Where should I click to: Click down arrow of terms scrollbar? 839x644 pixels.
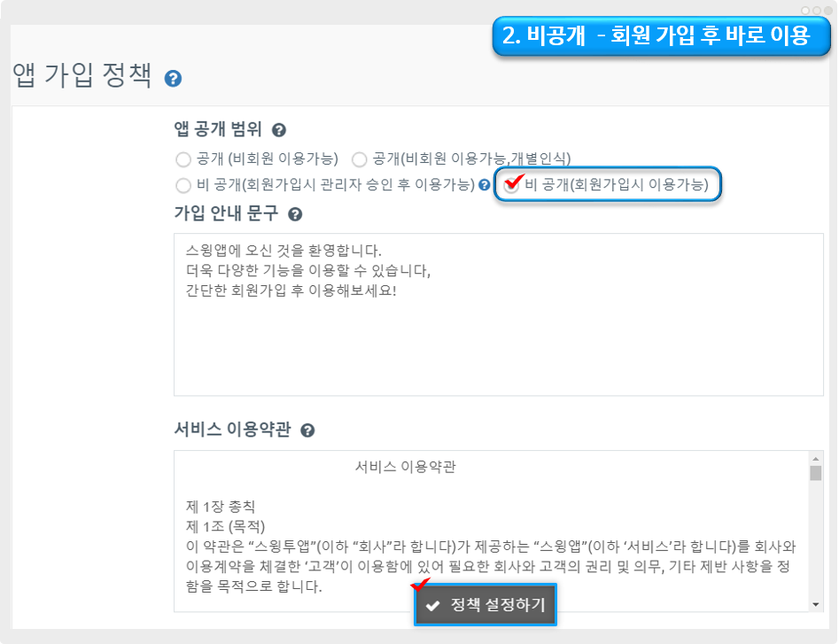pyautogui.click(x=816, y=603)
